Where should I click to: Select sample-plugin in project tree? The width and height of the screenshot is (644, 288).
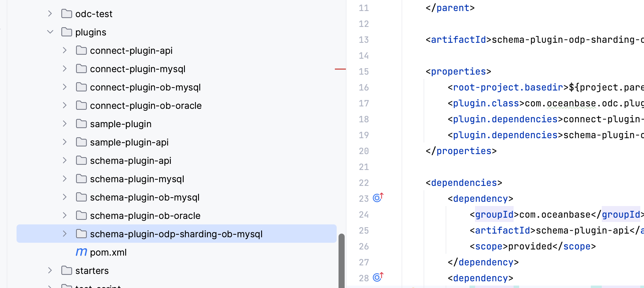pos(121,124)
